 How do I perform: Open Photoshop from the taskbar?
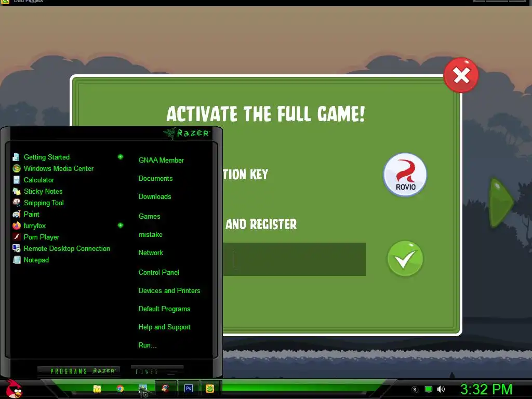pyautogui.click(x=188, y=389)
